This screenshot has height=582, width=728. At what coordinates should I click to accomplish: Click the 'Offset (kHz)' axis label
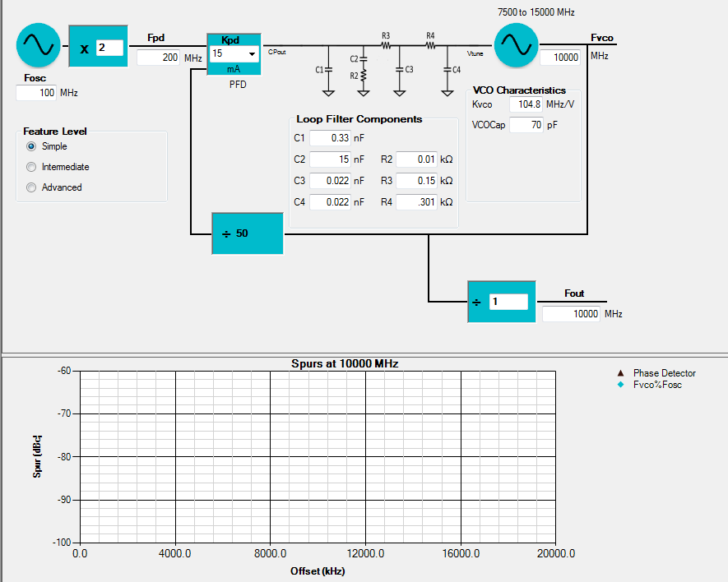click(318, 570)
